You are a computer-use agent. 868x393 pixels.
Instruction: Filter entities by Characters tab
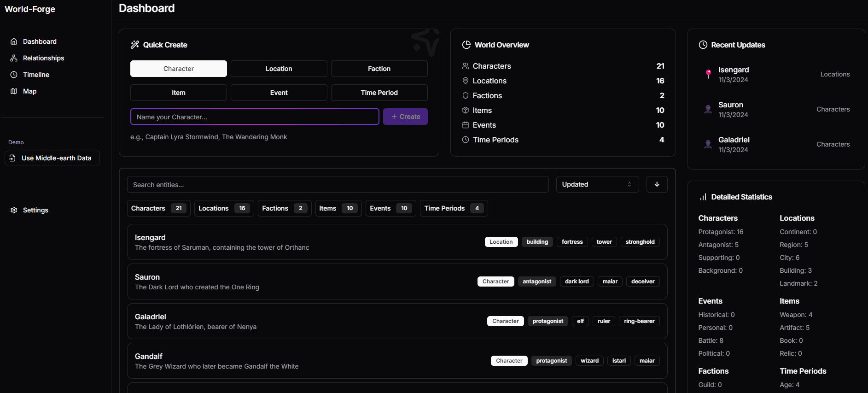click(x=159, y=208)
